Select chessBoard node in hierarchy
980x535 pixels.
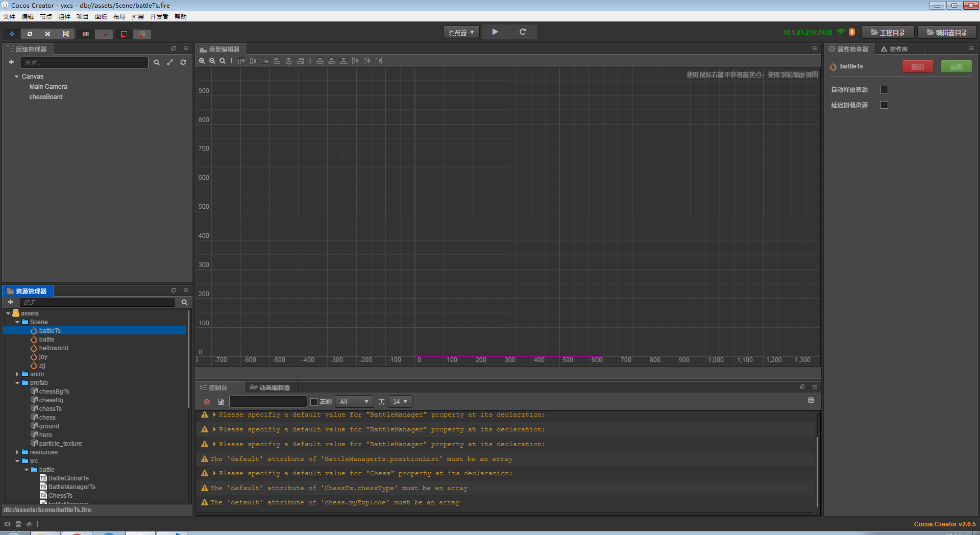point(46,97)
